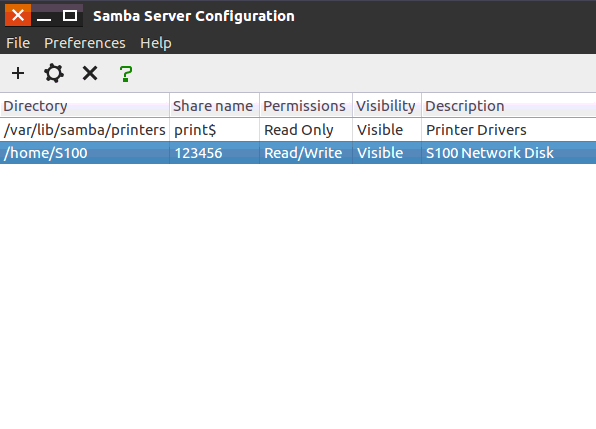Click the 123456 share name cell
This screenshot has width=596, height=429.
tap(214, 153)
